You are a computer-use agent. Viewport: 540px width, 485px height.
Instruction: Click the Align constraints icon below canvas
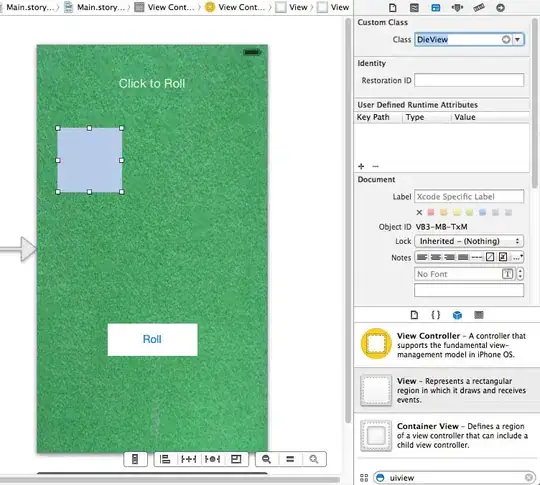point(165,459)
